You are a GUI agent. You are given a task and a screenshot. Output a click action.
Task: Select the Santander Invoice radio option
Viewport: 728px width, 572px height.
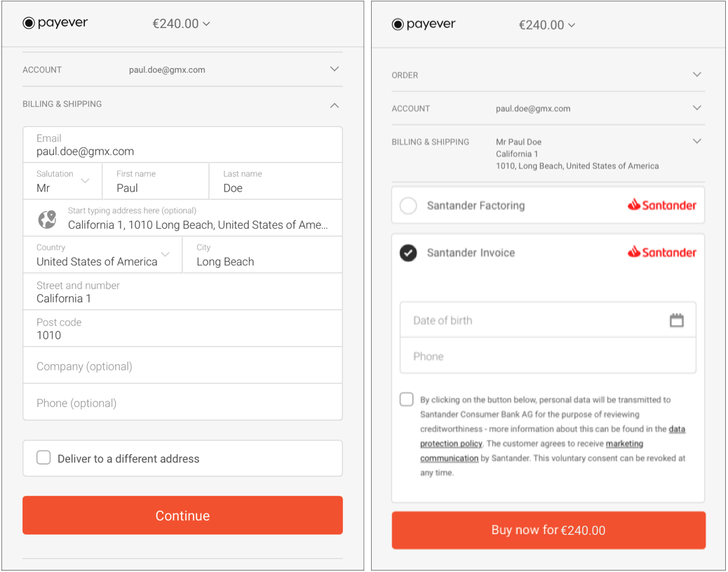coord(408,253)
